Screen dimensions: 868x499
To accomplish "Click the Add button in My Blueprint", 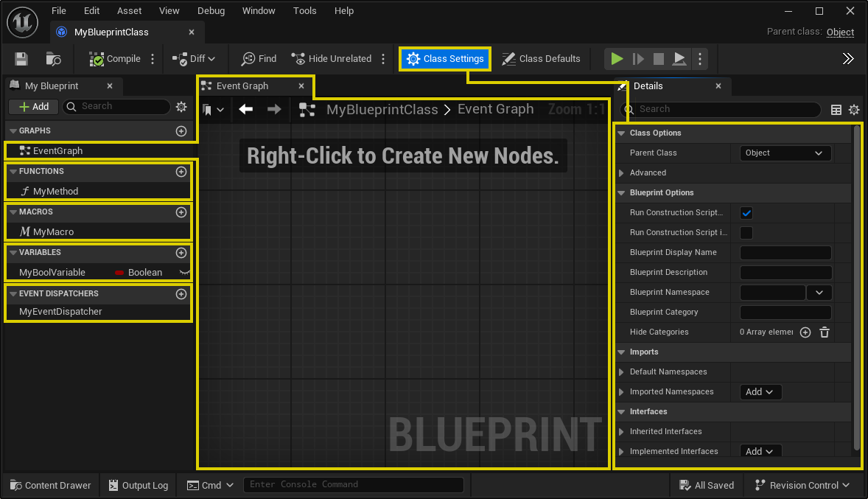I will click(34, 106).
